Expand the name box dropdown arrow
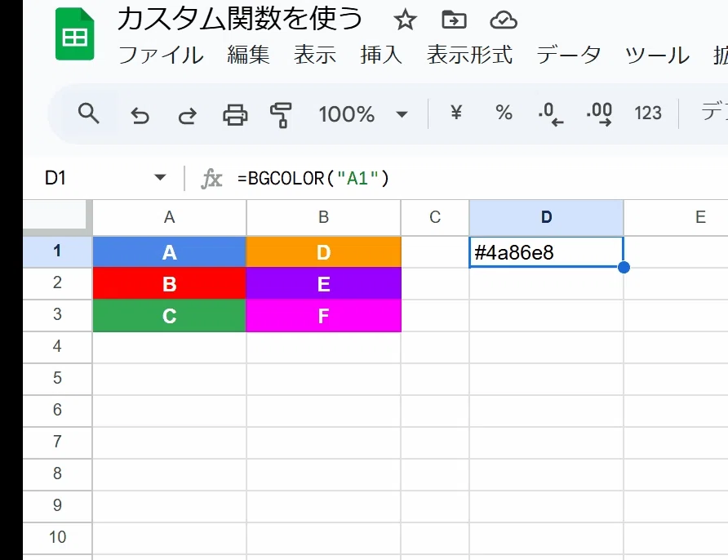The width and height of the screenshot is (728, 560). [x=160, y=177]
